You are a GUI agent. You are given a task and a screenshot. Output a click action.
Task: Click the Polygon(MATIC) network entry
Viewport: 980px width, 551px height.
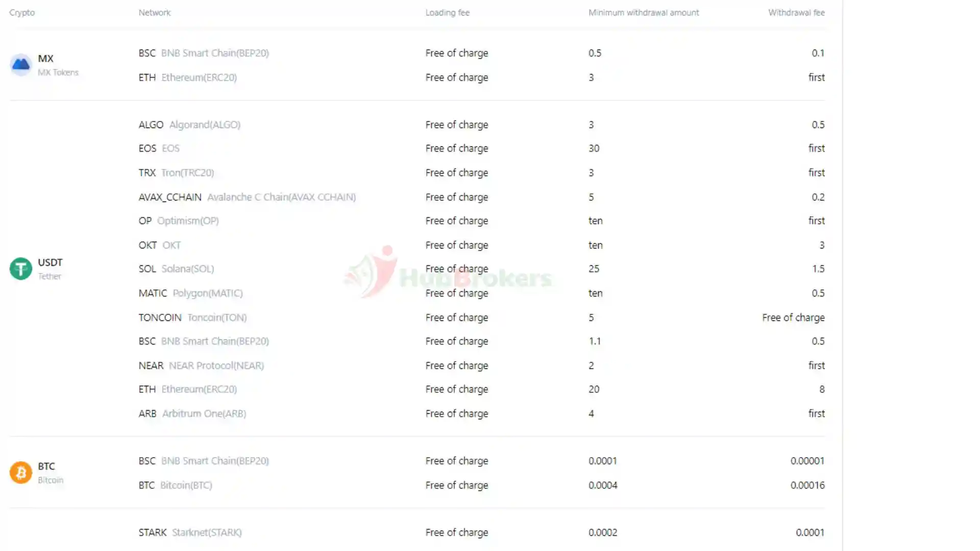pos(190,293)
